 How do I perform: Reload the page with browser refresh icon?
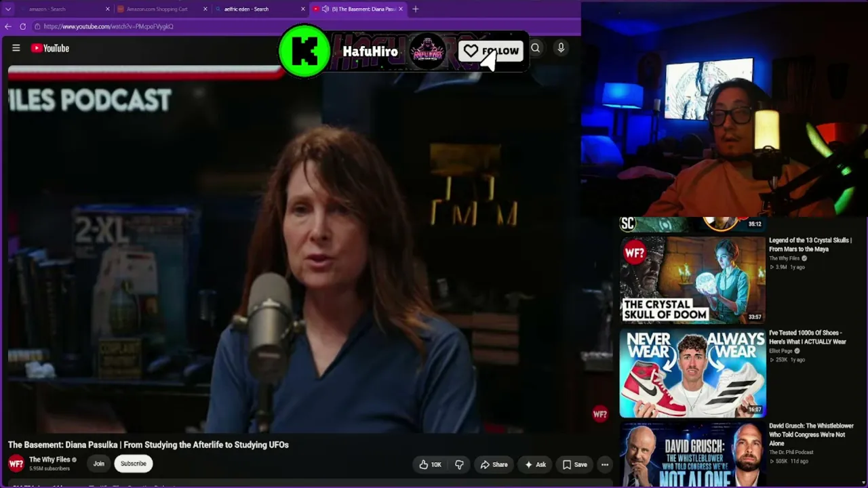[23, 26]
